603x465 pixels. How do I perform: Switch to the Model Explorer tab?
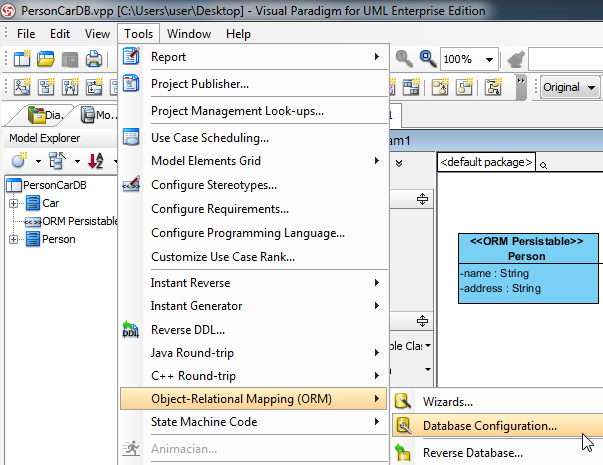pos(99,115)
